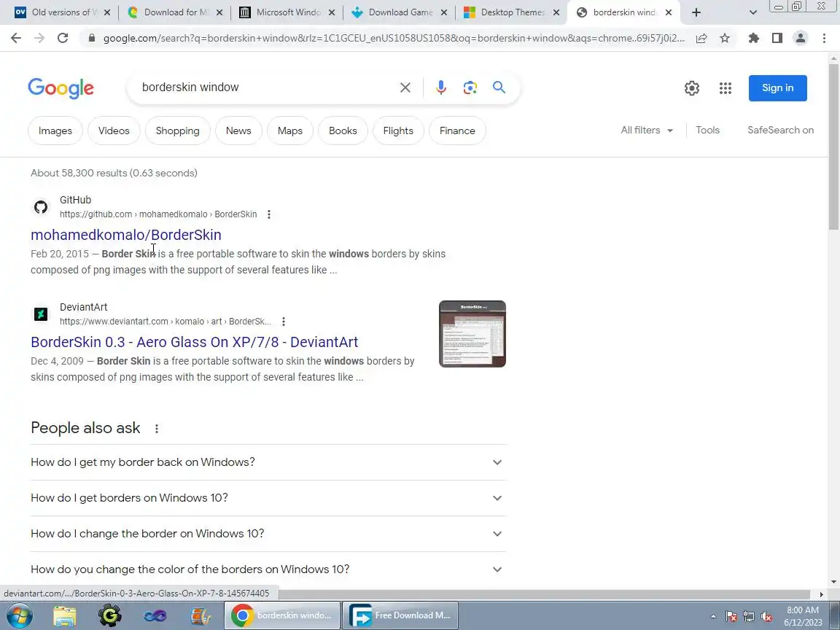Start voice search with the microphone

441,87
